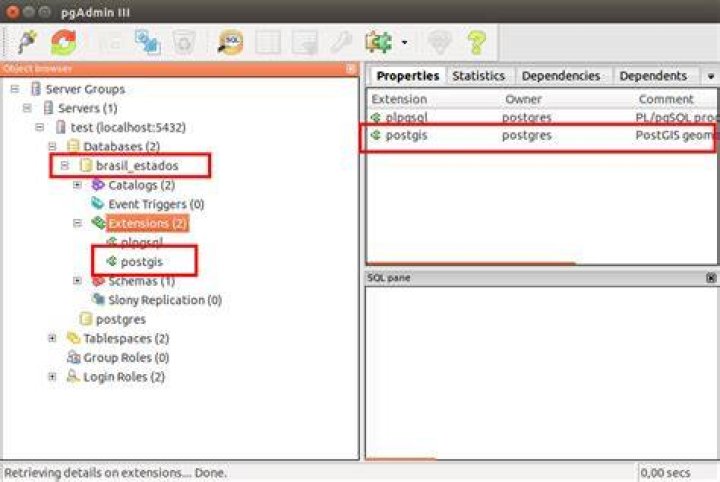Click the Slony Replication (0) tree icon
The width and height of the screenshot is (720, 482).
pos(98,299)
